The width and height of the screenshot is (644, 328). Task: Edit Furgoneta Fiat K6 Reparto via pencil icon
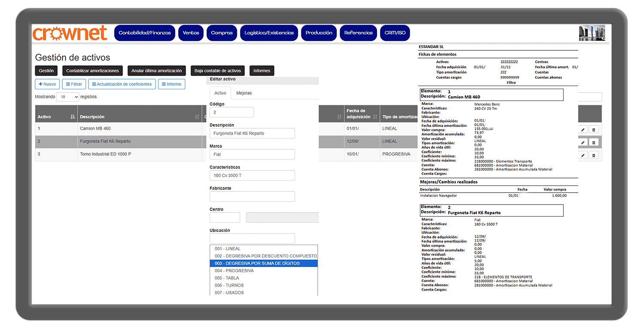pos(583,142)
